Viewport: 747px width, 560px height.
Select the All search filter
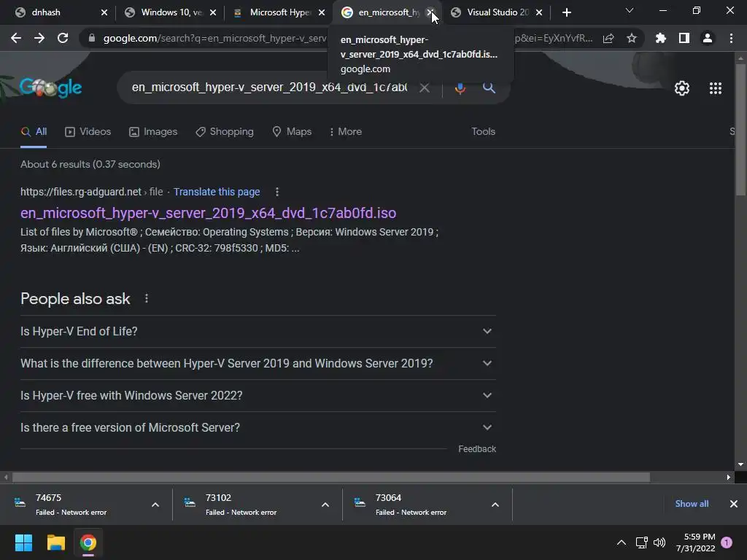tap(34, 131)
